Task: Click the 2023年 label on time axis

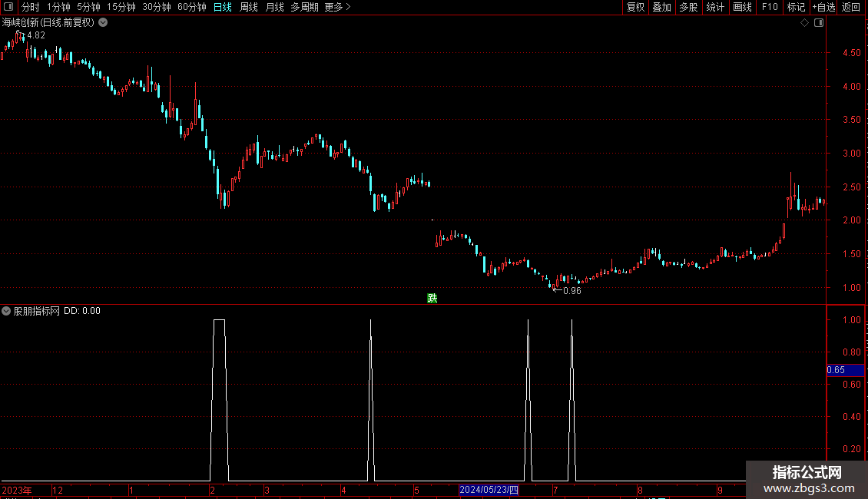Action: pos(17,490)
